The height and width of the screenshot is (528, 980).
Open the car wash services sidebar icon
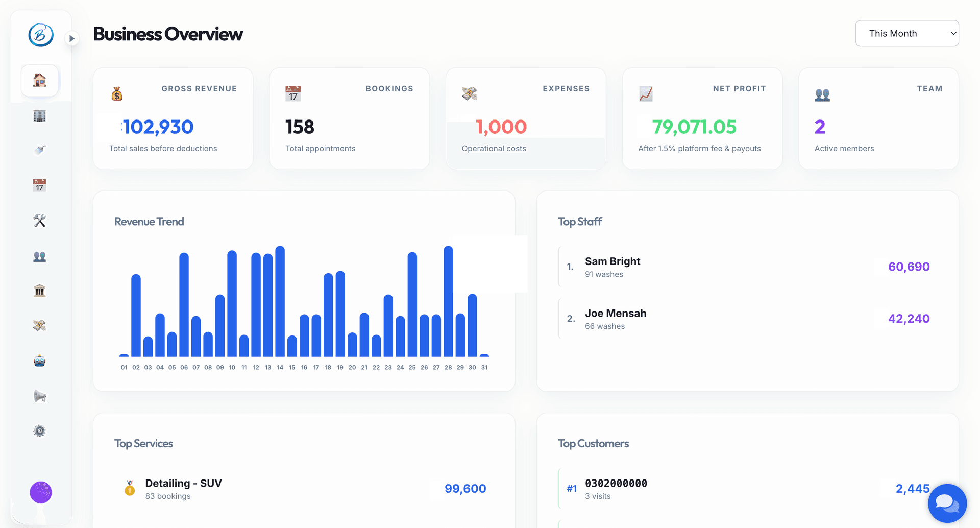(39, 150)
